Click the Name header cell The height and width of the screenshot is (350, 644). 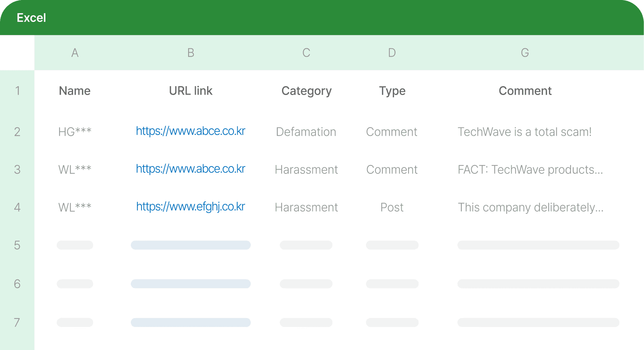[x=75, y=91]
